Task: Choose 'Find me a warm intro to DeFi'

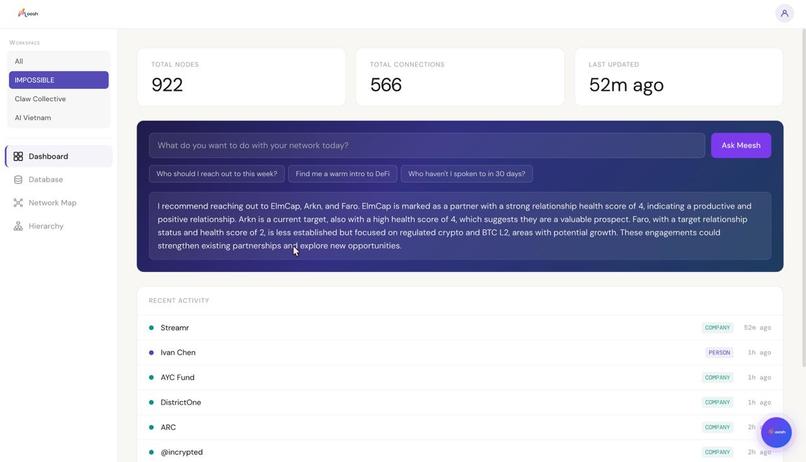Action: (x=342, y=174)
